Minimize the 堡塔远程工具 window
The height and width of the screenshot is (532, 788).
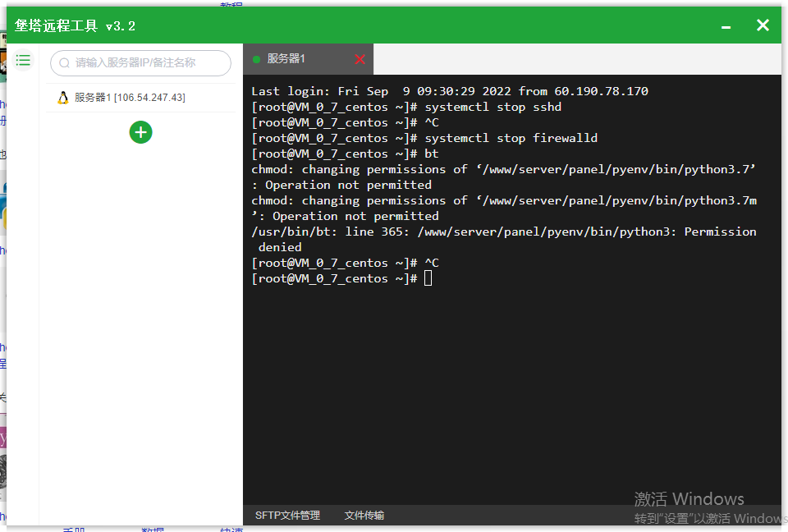(x=726, y=26)
